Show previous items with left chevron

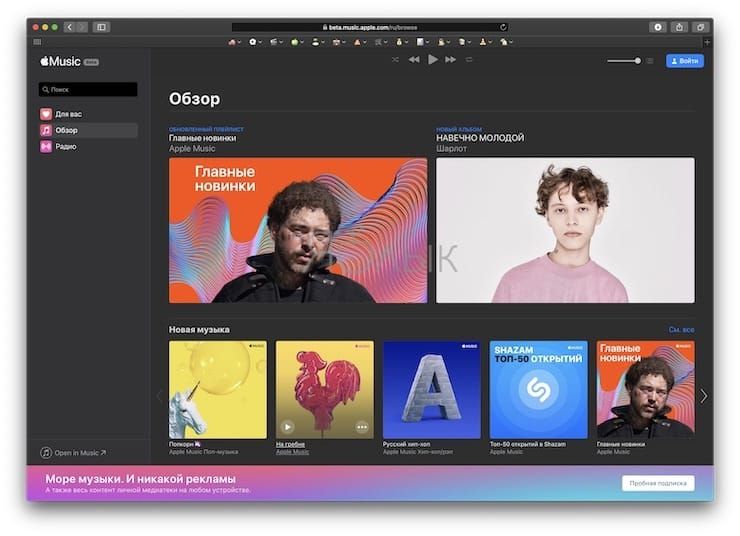tap(160, 396)
